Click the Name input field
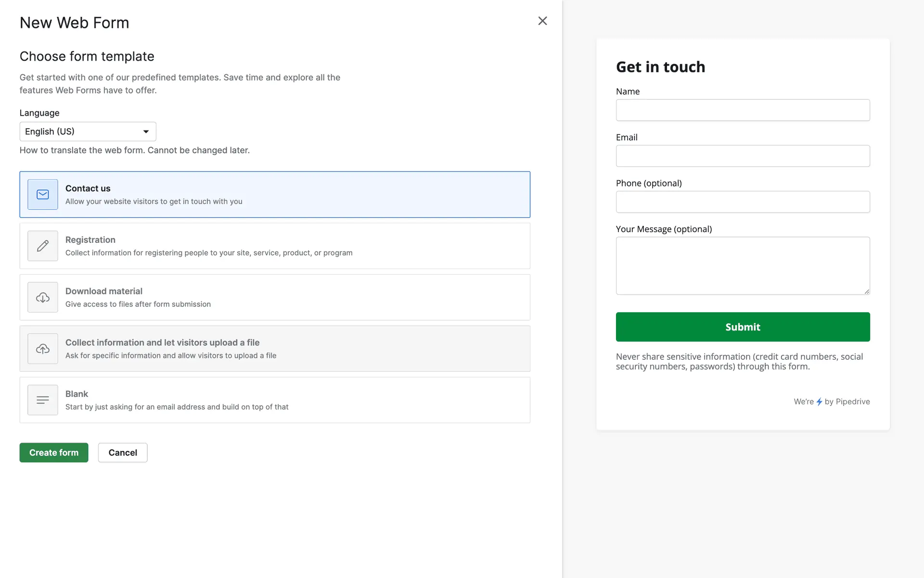This screenshot has height=578, width=924. 743,110
